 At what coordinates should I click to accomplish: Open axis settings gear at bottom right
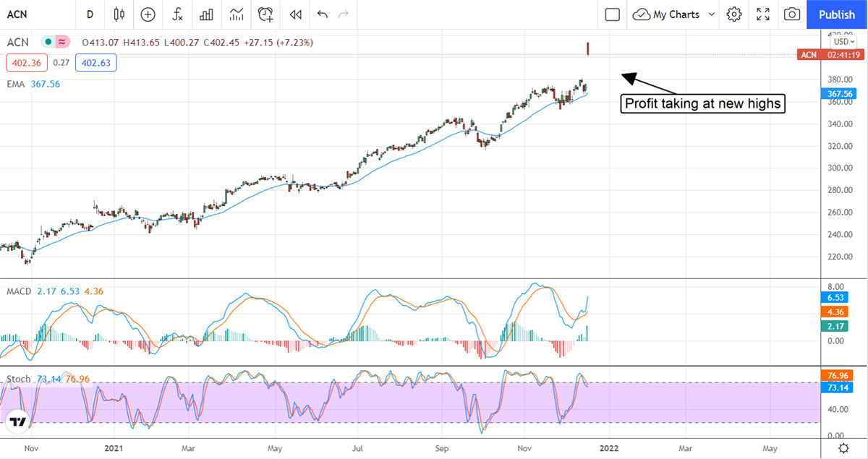click(844, 448)
